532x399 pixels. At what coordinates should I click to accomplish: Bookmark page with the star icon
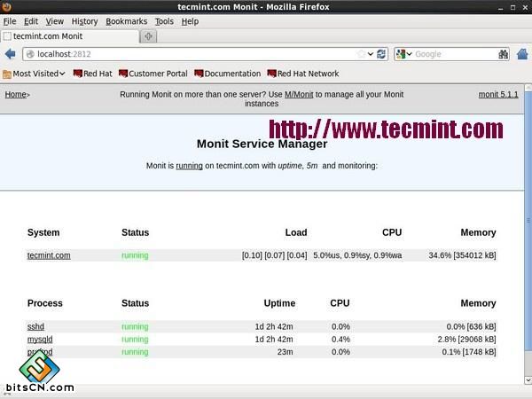(x=362, y=54)
